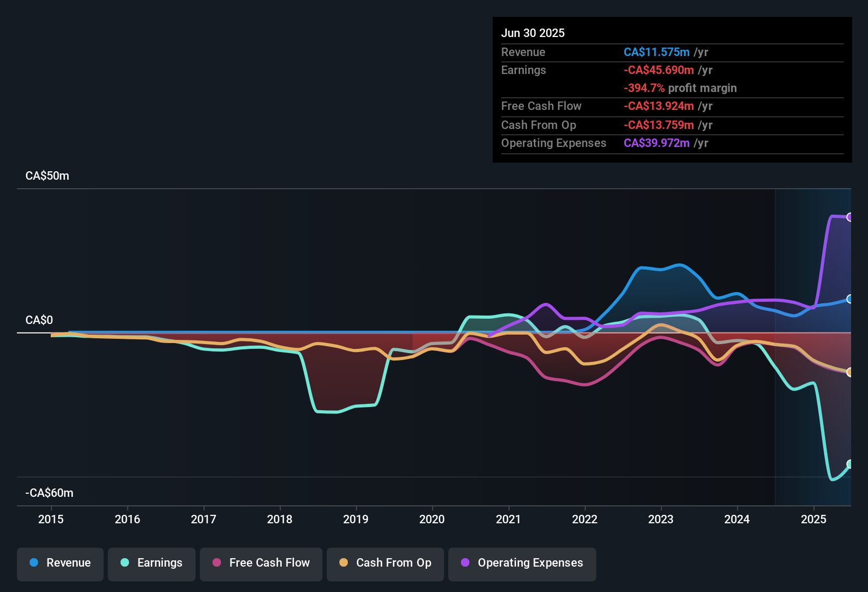Click the pink Free Cash Flow dot
Screen dimensions: 868x592
click(217, 563)
